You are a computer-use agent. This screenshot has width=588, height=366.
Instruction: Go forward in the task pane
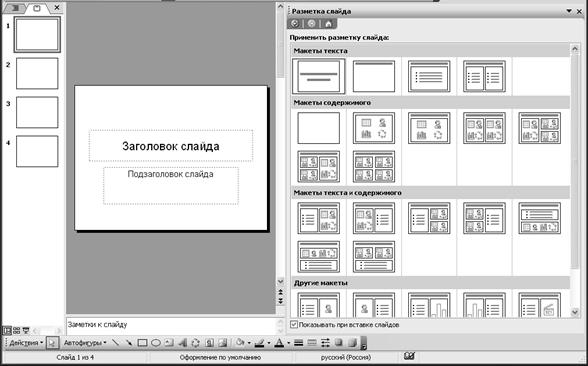(311, 24)
